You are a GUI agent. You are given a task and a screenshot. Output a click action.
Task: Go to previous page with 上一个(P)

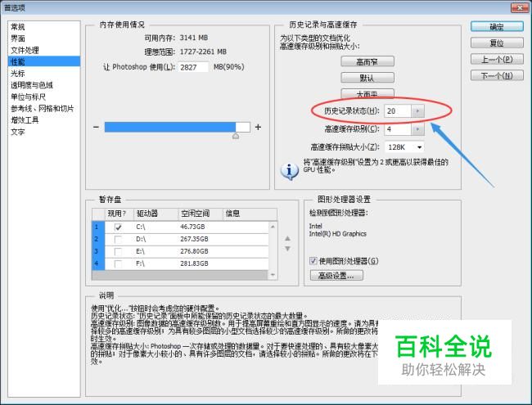(x=497, y=60)
